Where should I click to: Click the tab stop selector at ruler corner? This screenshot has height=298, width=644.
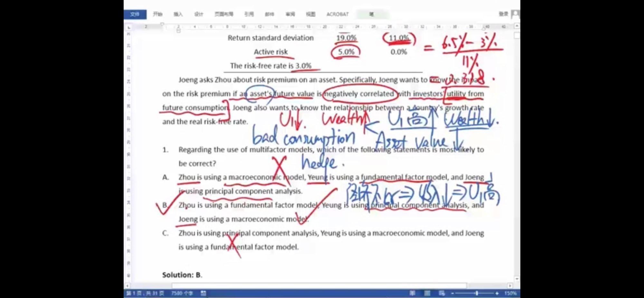[128, 27]
